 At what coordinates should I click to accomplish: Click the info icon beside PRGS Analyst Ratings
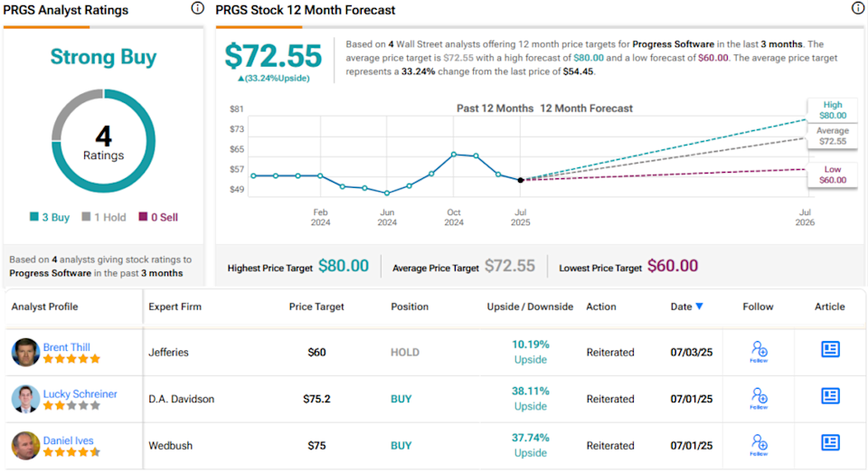point(197,9)
